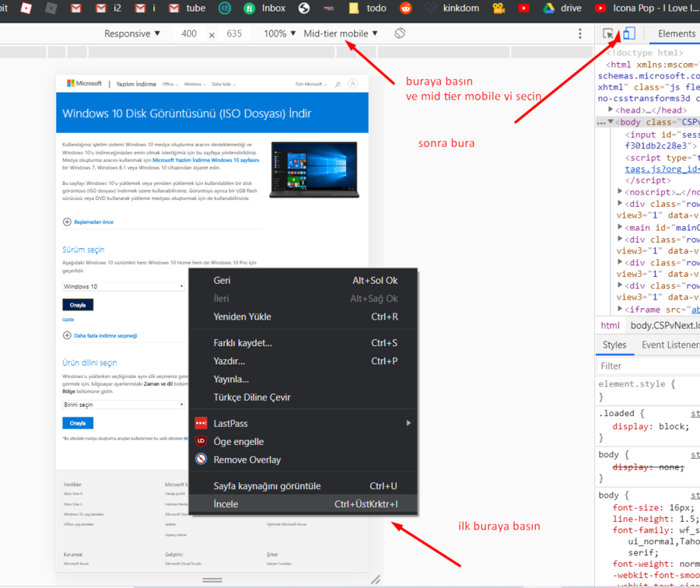Open the kinkdom heart bookmark
The image size is (700, 588).
coord(452,8)
